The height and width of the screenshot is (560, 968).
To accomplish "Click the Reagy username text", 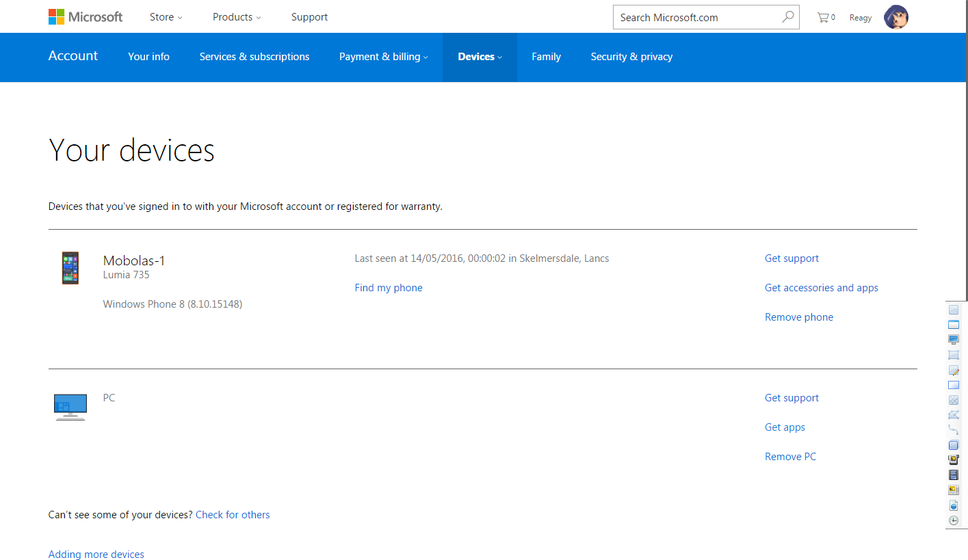I will click(861, 18).
